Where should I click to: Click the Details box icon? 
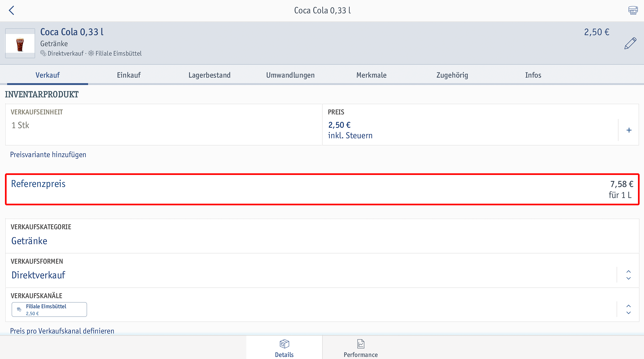(284, 344)
